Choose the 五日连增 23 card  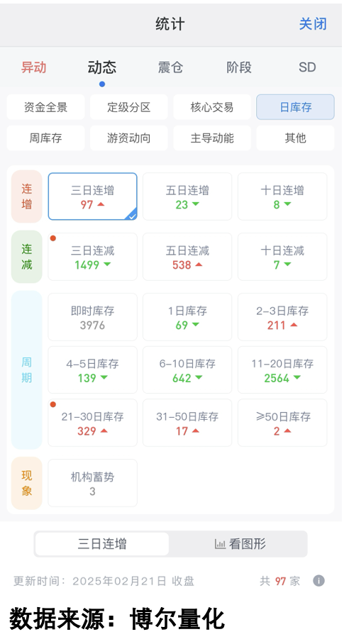tap(187, 196)
